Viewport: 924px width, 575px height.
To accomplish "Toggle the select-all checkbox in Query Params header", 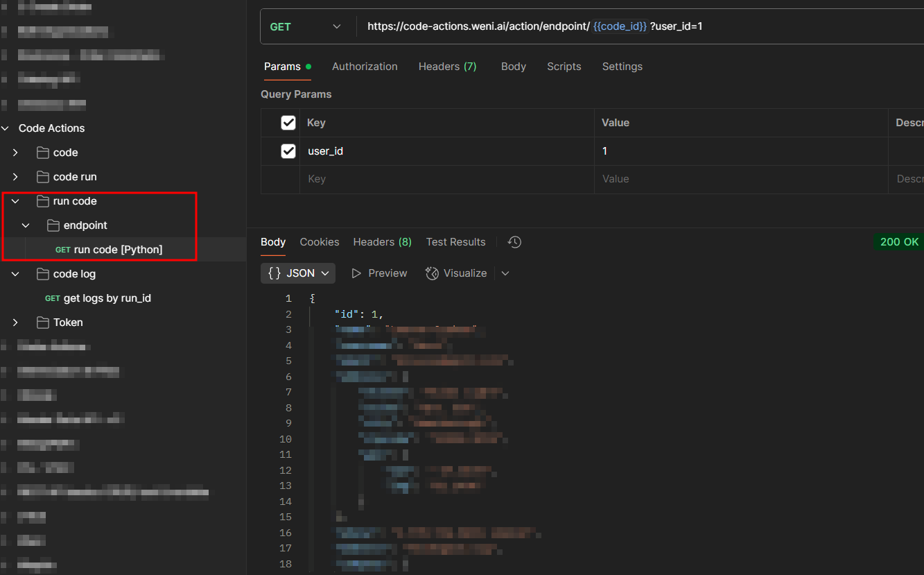I will point(288,122).
